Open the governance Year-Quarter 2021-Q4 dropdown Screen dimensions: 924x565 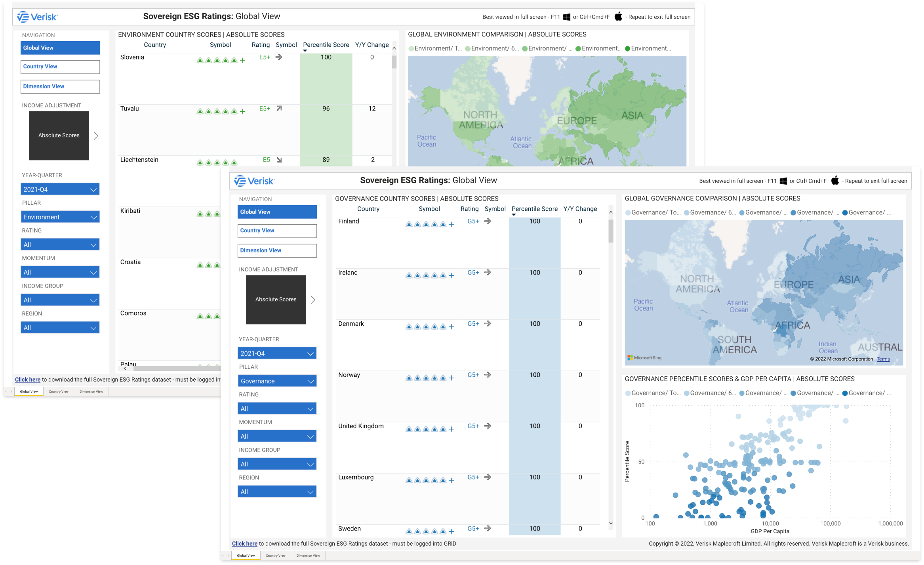pyautogui.click(x=277, y=353)
